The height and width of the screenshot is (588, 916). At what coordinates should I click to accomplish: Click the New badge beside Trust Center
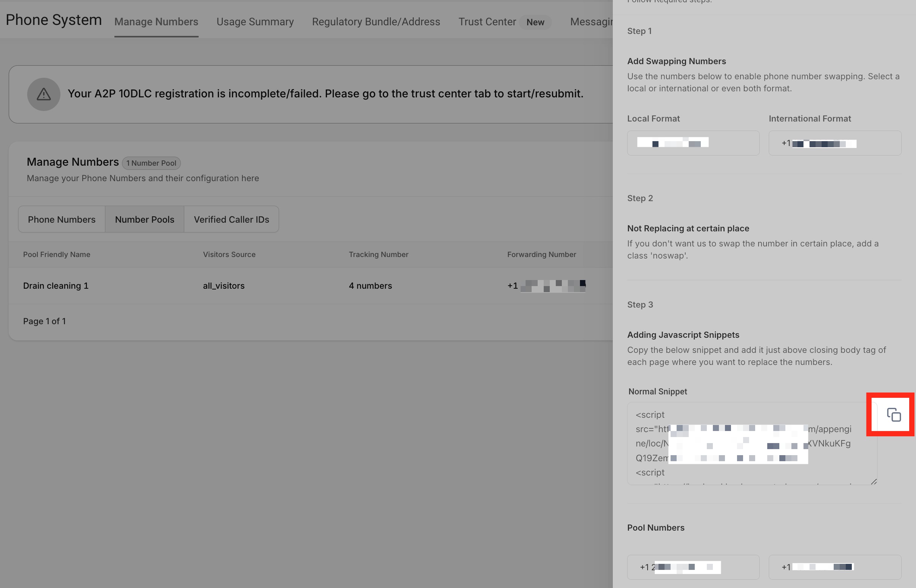[535, 22]
